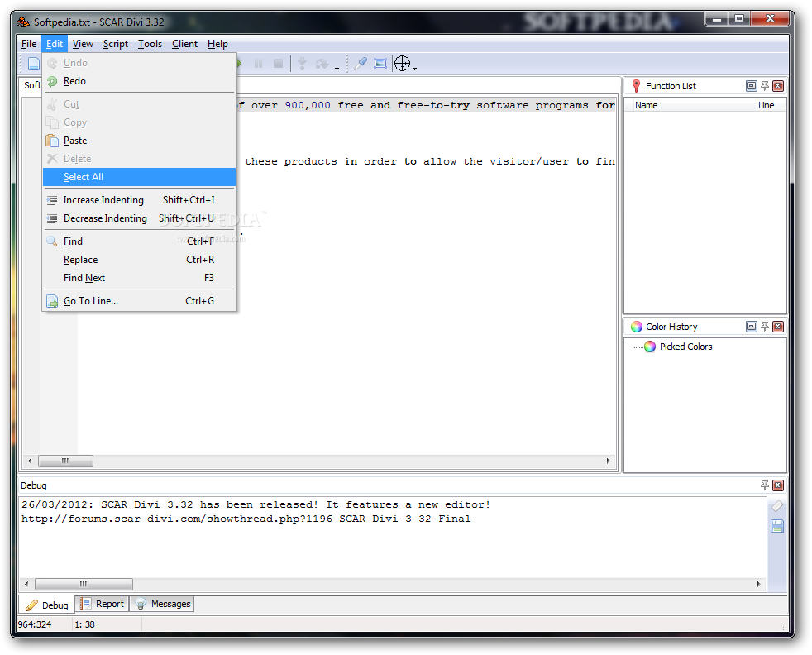
Task: Choose Paste from Edit menu
Action: [139, 141]
